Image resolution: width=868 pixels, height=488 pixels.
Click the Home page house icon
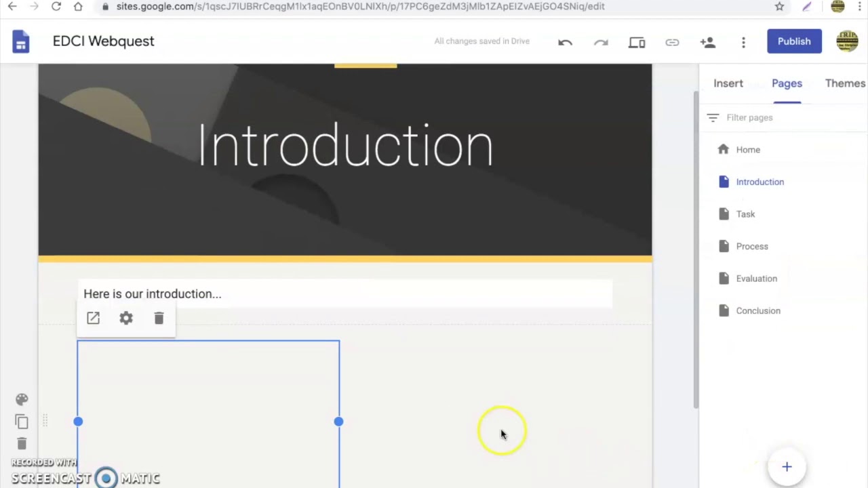point(724,149)
